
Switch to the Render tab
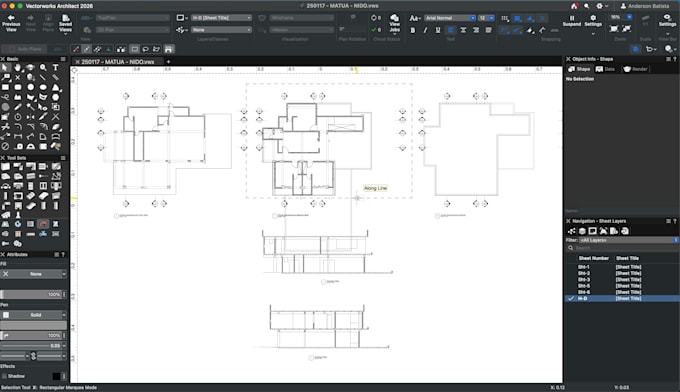point(635,69)
